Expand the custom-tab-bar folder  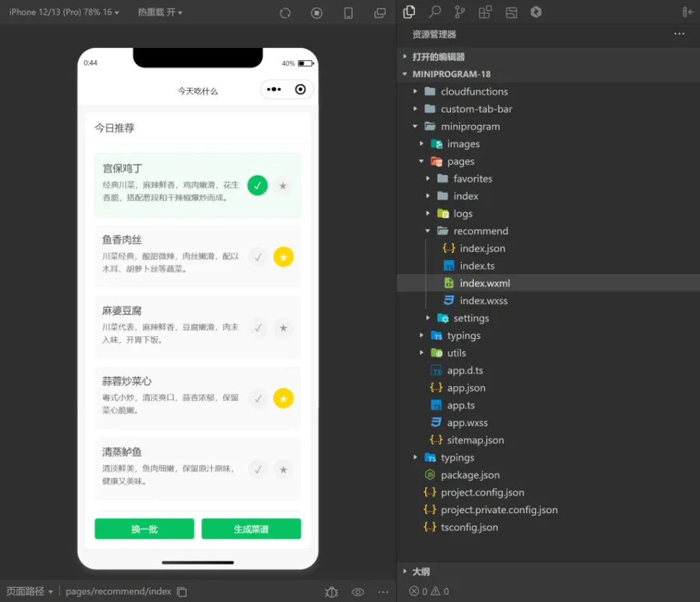[x=548, y=109]
